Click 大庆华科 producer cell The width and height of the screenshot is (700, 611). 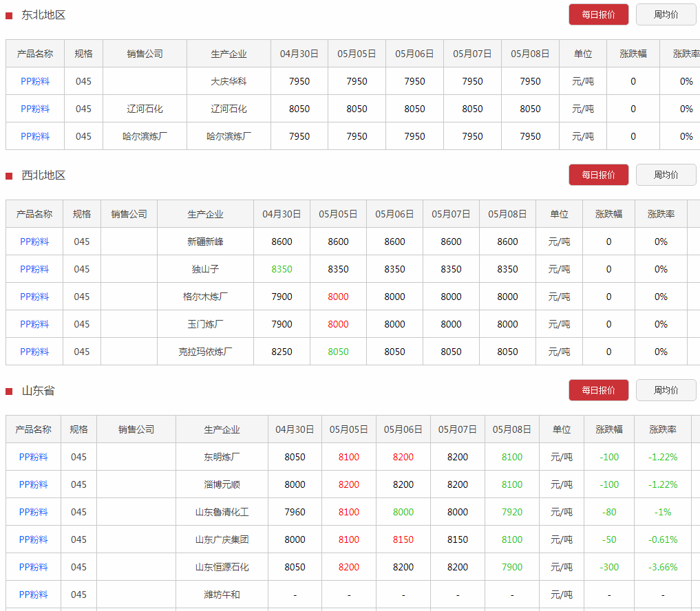(229, 81)
